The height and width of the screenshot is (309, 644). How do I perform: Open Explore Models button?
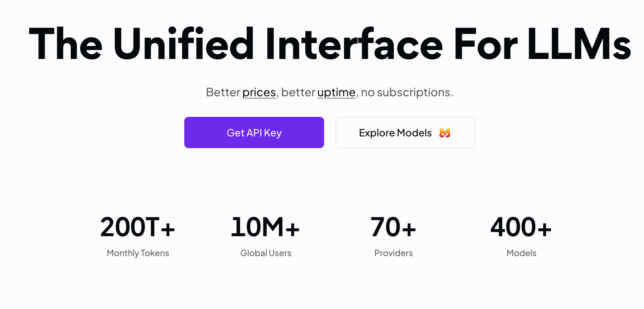[x=405, y=132]
